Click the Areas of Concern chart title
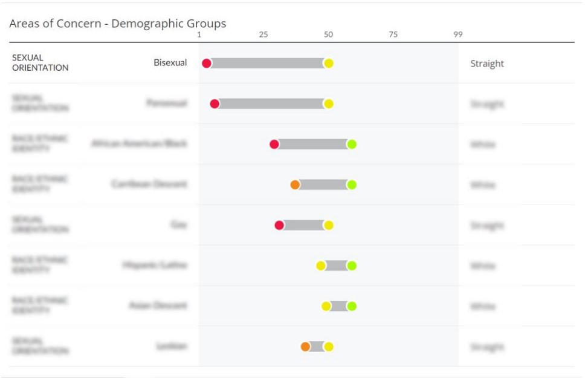Screen dimensions: 588x380 pyautogui.click(x=118, y=24)
